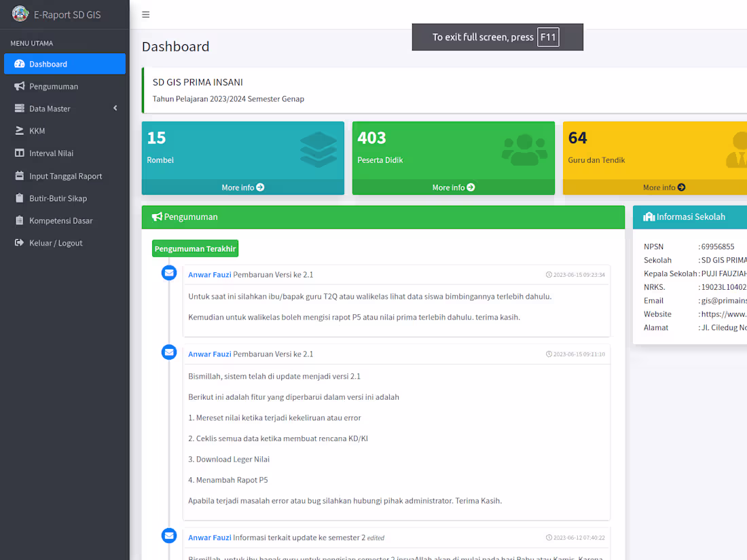Click the MENU UTAMA sidebar header
Viewport: 747px width, 560px height.
tap(32, 43)
